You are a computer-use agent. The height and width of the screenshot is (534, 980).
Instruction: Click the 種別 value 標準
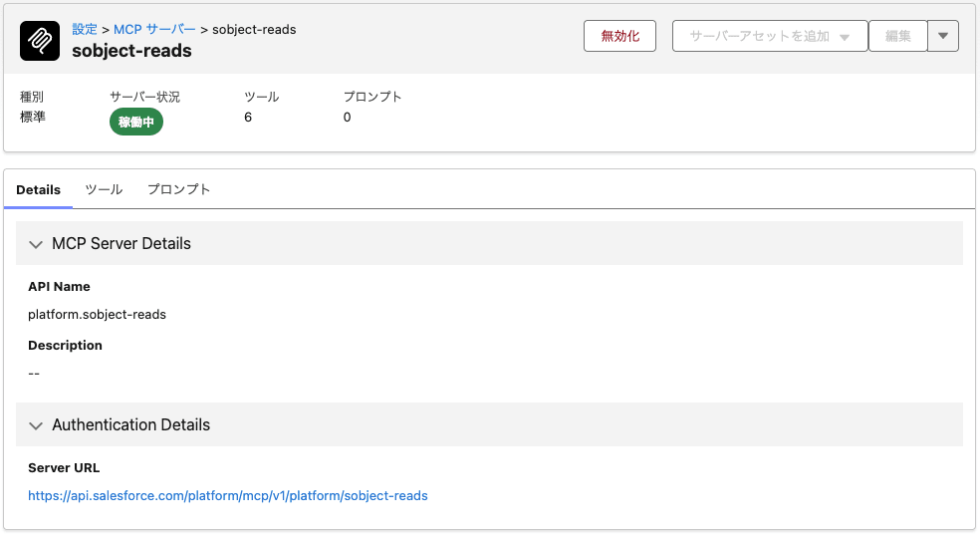(33, 117)
